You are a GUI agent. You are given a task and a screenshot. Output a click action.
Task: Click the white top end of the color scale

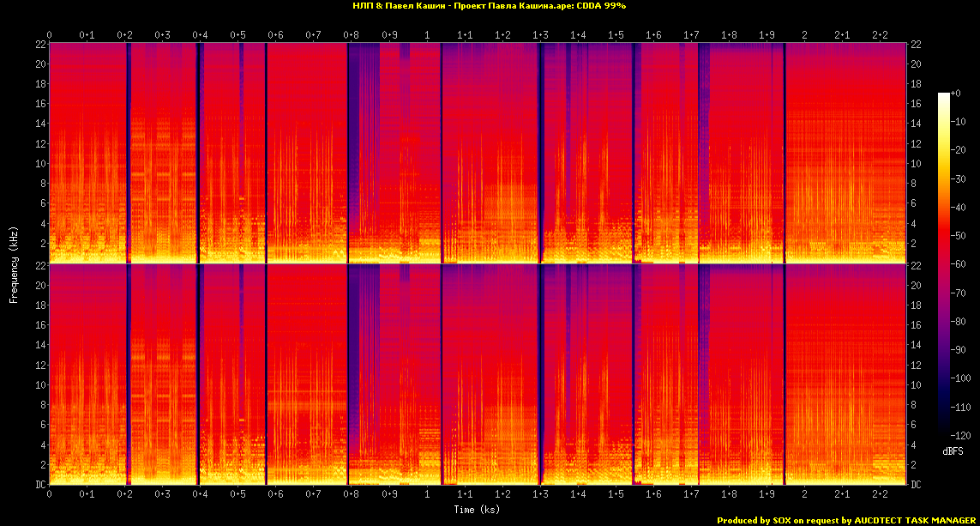point(944,95)
